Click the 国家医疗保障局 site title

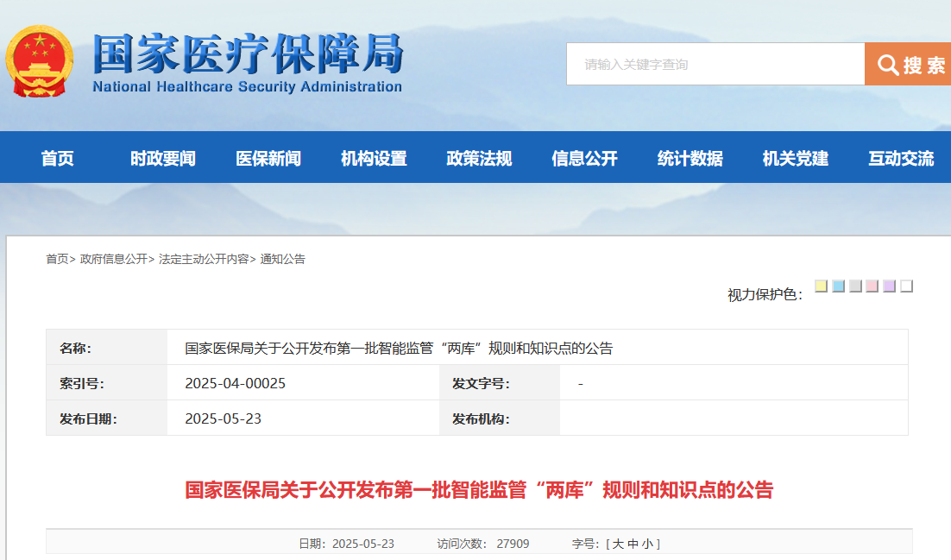point(248,53)
